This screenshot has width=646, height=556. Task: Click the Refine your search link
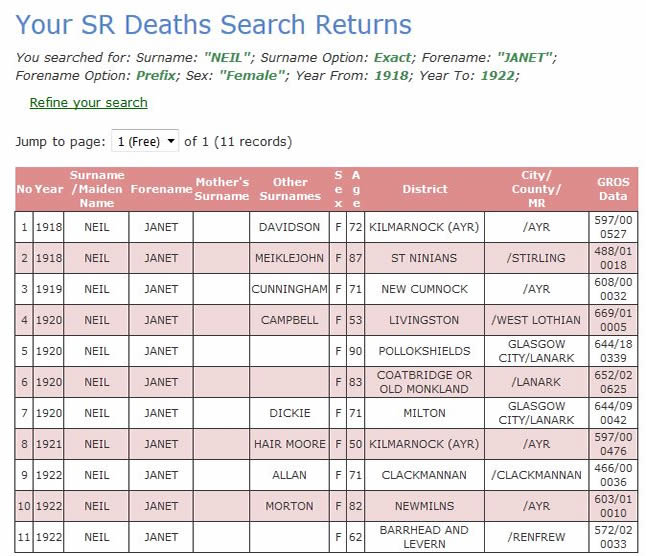pos(88,103)
